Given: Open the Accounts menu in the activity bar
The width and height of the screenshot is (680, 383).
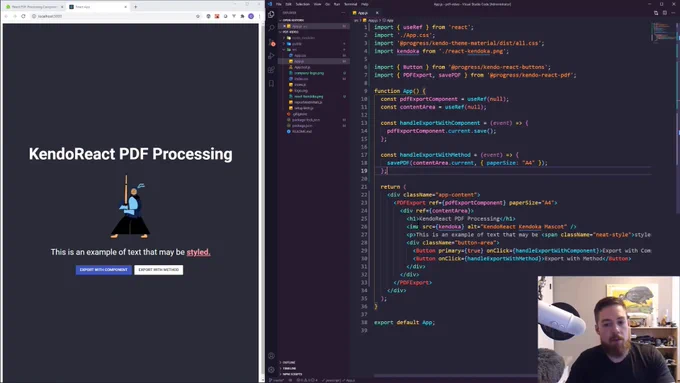Looking at the screenshot, I should [x=271, y=356].
